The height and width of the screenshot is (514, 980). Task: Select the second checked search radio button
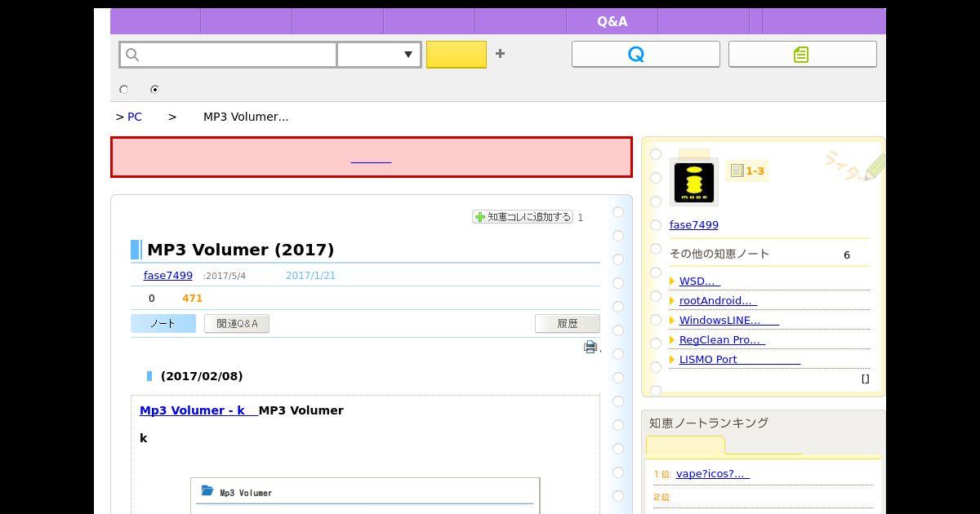154,90
